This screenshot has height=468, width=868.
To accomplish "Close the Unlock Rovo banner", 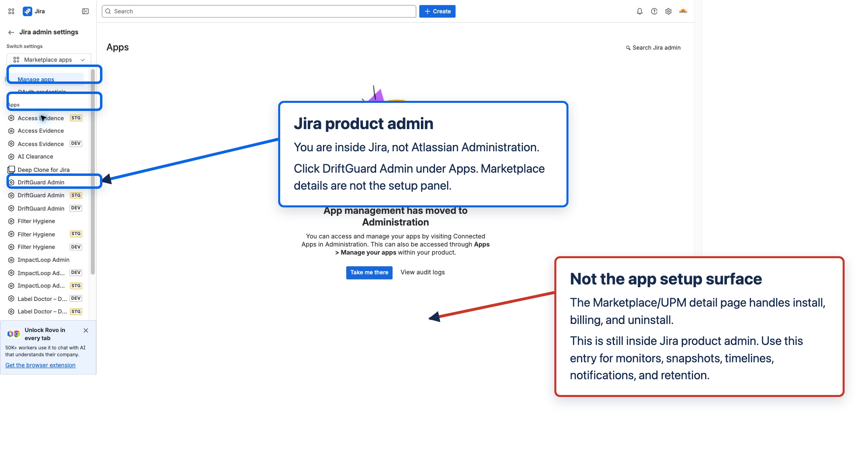I will (x=86, y=330).
